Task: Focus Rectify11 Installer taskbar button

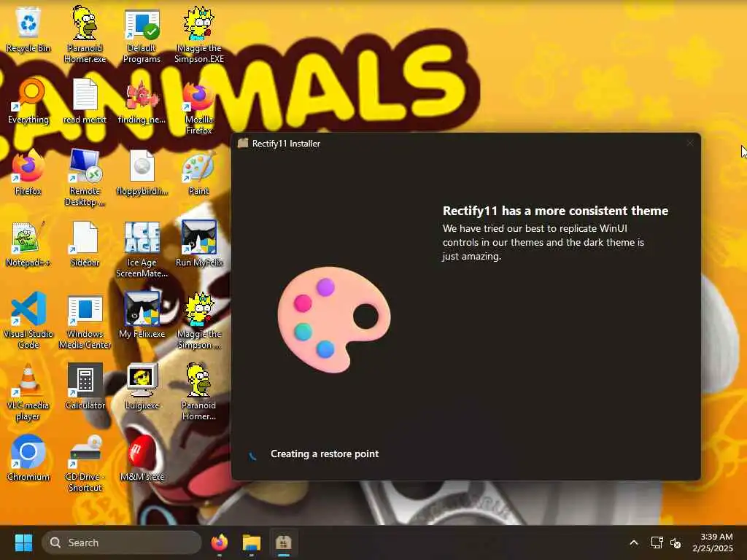Action: [x=284, y=542]
